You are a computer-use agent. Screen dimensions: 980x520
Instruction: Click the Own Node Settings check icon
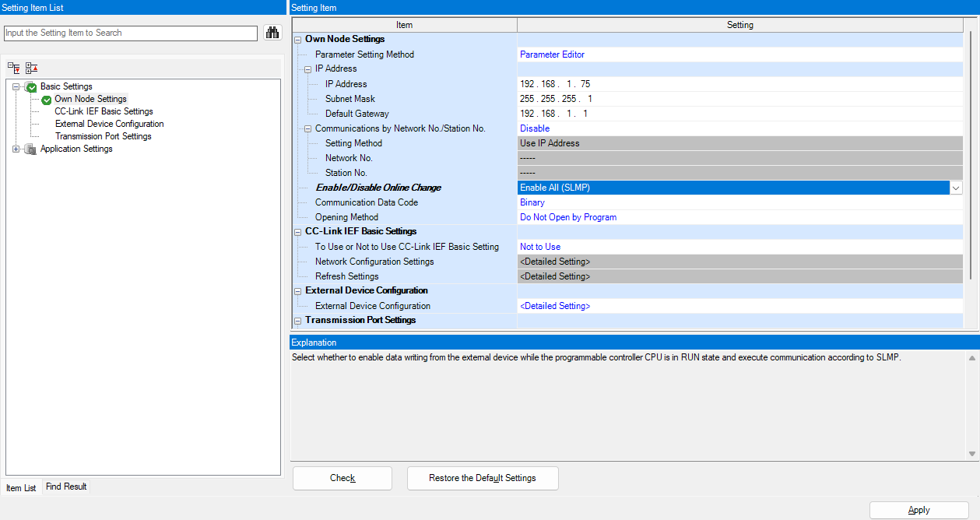[x=47, y=100]
